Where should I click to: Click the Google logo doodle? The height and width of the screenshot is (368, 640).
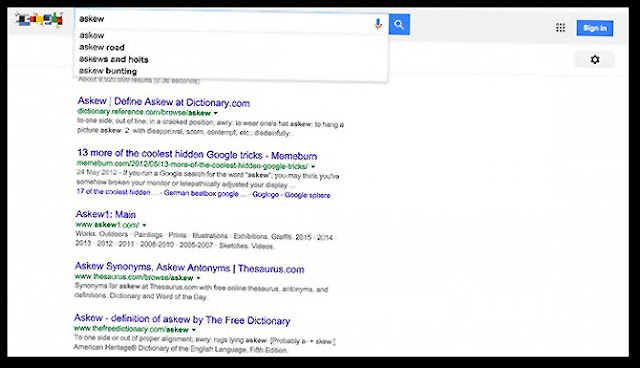[x=39, y=19]
